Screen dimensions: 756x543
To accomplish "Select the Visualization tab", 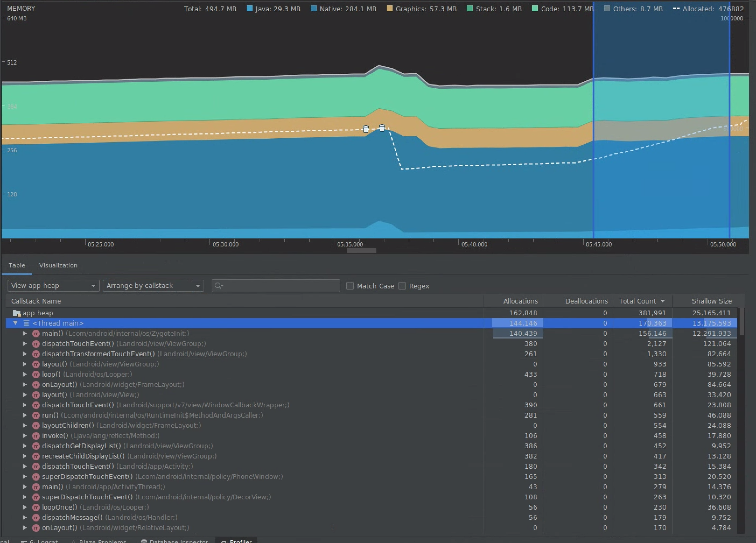I will (58, 265).
